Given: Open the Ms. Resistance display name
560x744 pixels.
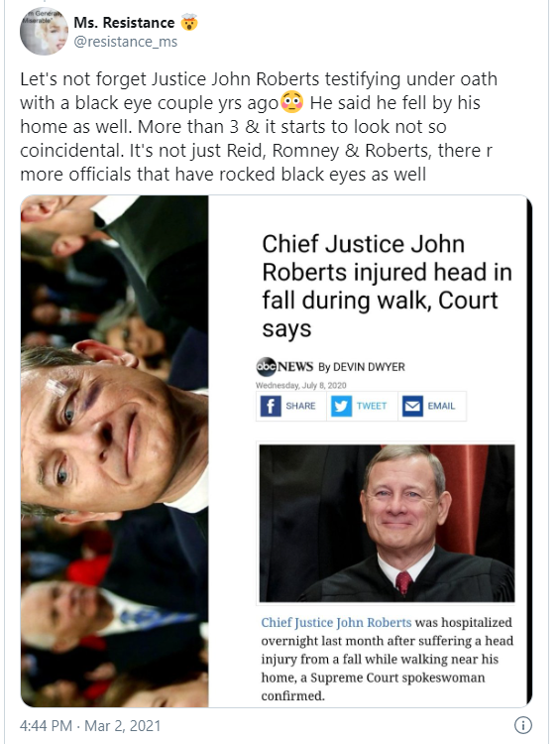Looking at the screenshot, I should [x=124, y=22].
